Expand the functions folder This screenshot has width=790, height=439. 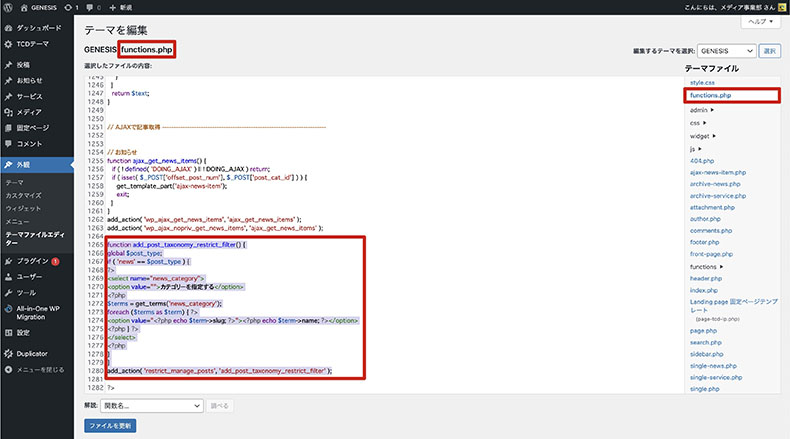(x=706, y=267)
